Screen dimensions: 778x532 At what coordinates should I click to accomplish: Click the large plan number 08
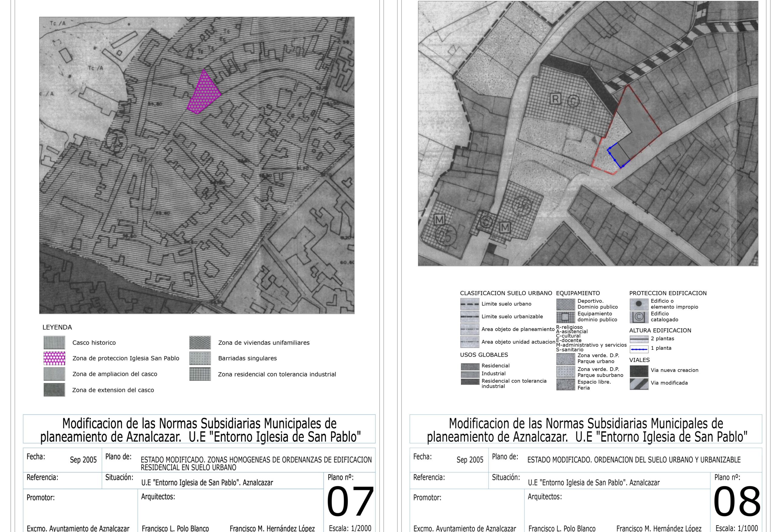(737, 502)
